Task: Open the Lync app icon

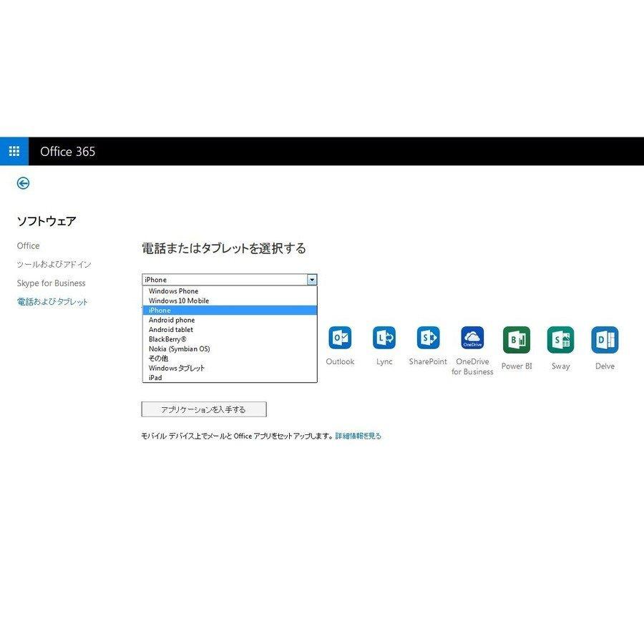Action: [384, 338]
